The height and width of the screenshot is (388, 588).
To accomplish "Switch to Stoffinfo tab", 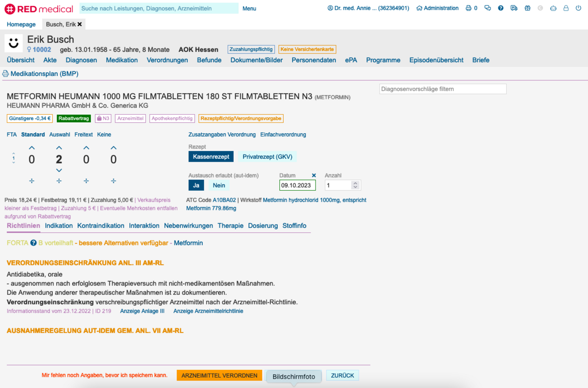I will coord(294,226).
